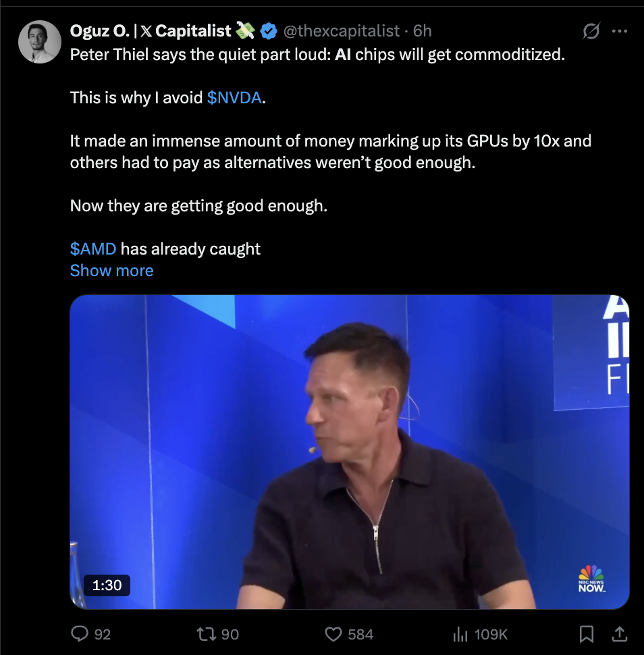Open the share upload icon
The width and height of the screenshot is (644, 655).
[x=619, y=634]
